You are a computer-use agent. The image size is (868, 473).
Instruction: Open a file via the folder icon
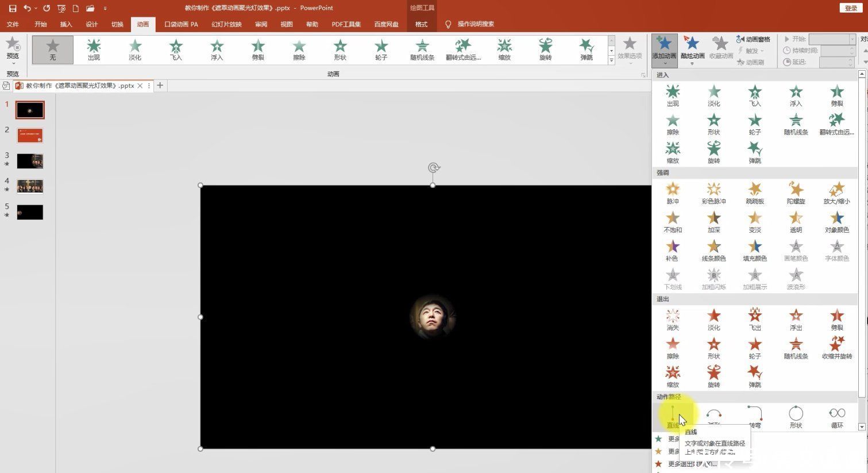tap(90, 8)
